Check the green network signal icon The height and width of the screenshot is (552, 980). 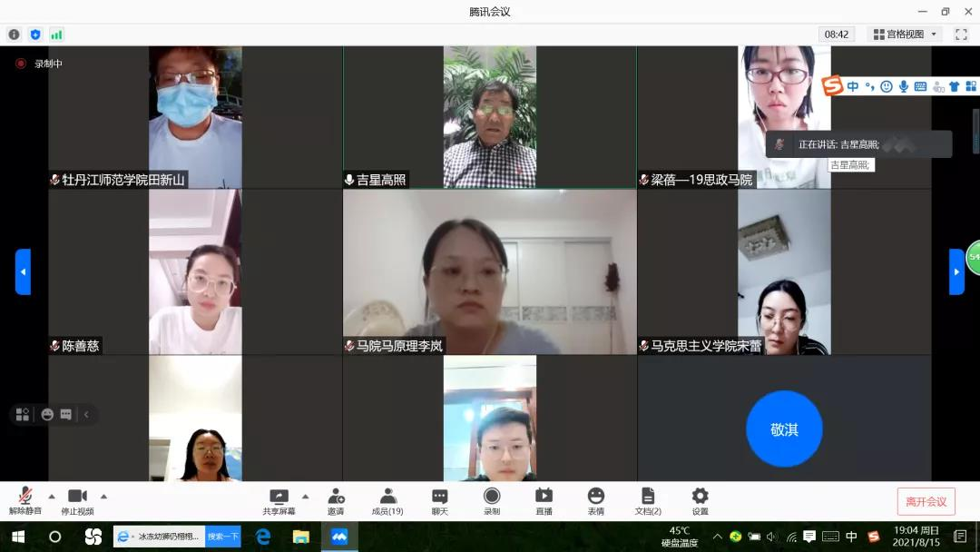(x=56, y=34)
